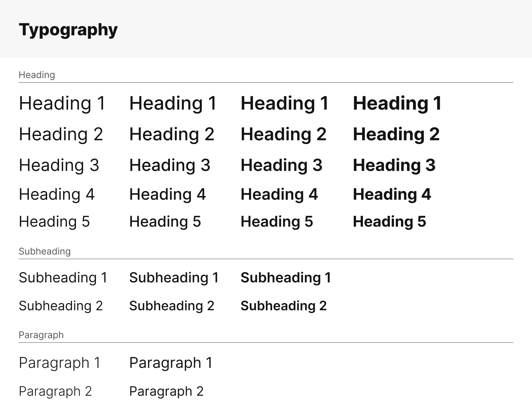Select the medium-weight Subheading 2 sample
This screenshot has width=532, height=418.
pyautogui.click(x=172, y=306)
